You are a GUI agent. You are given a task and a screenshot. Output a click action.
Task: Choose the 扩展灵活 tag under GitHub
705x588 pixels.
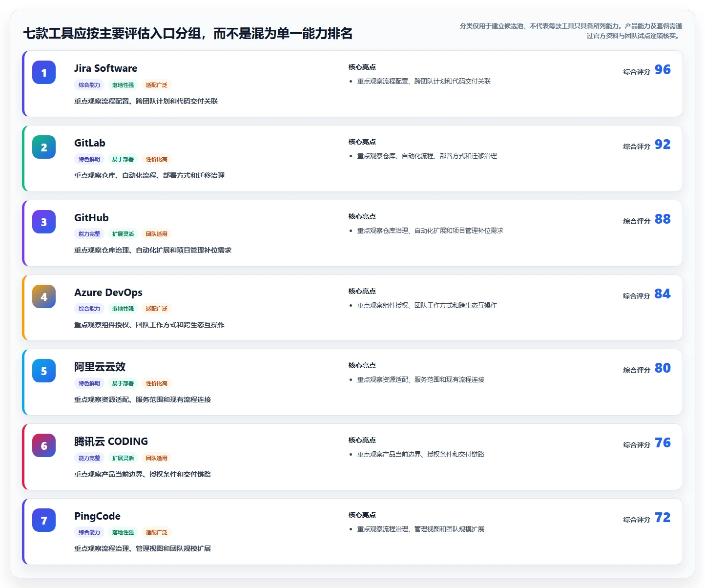pyautogui.click(x=123, y=234)
